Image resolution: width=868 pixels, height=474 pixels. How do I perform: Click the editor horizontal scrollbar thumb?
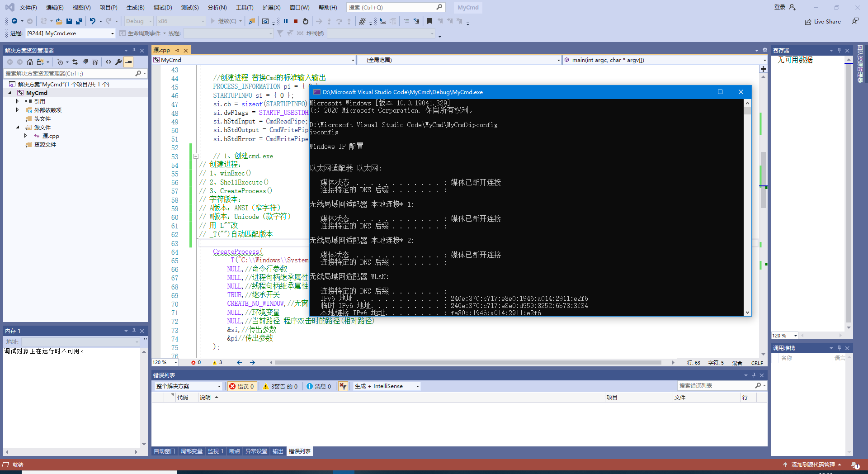coord(467,363)
